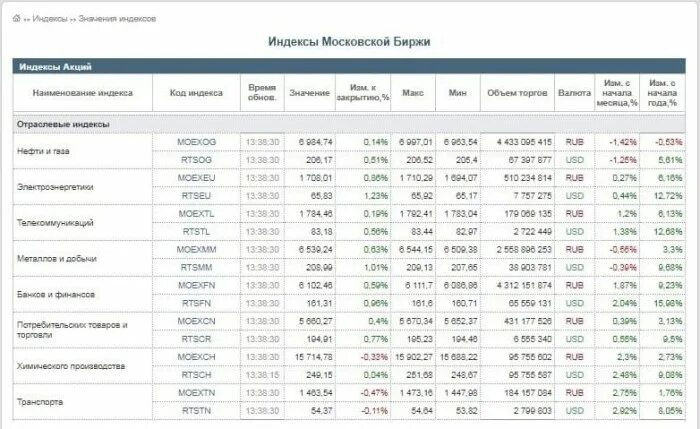Click the Макс column header

(x=413, y=93)
